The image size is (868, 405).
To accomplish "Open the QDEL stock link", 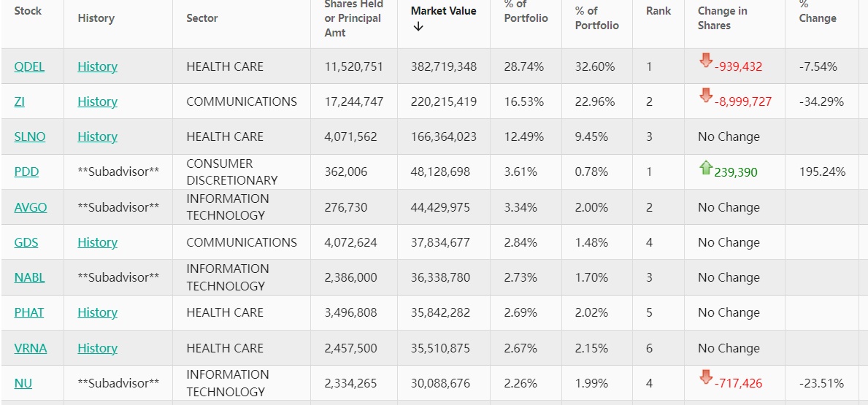I will [29, 66].
